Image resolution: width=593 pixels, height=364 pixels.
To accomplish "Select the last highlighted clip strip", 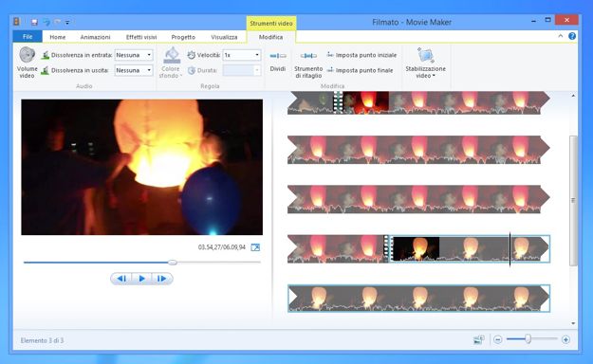I will point(419,299).
